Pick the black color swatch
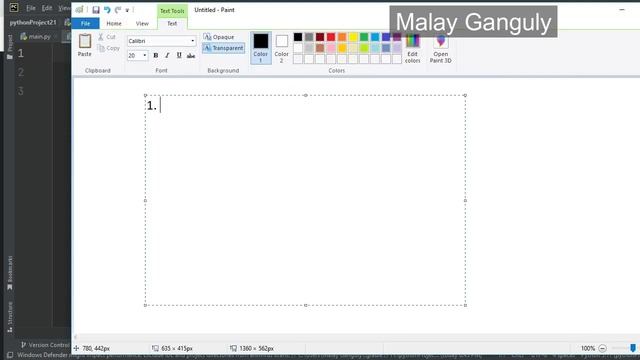The height and width of the screenshot is (360, 640). 298,37
